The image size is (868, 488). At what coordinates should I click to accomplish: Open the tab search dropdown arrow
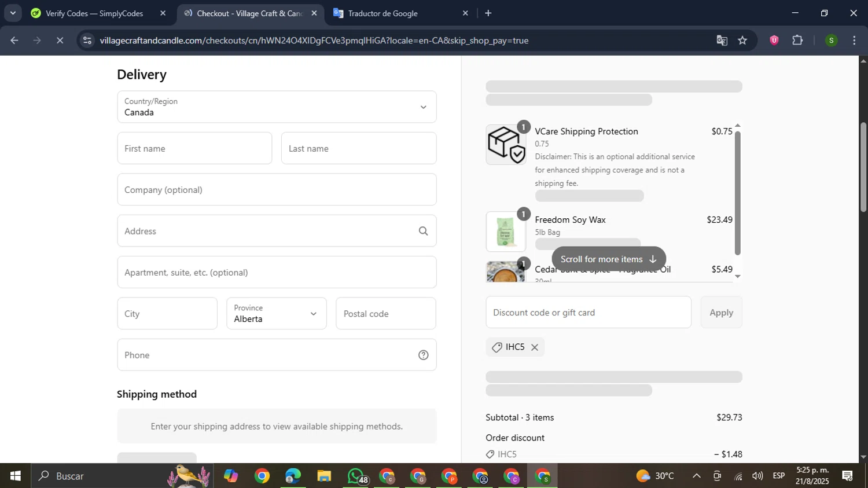point(12,13)
